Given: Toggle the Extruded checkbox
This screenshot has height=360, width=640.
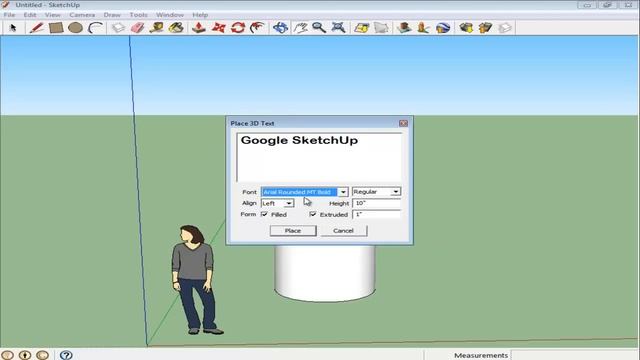Looking at the screenshot, I should pyautogui.click(x=313, y=214).
